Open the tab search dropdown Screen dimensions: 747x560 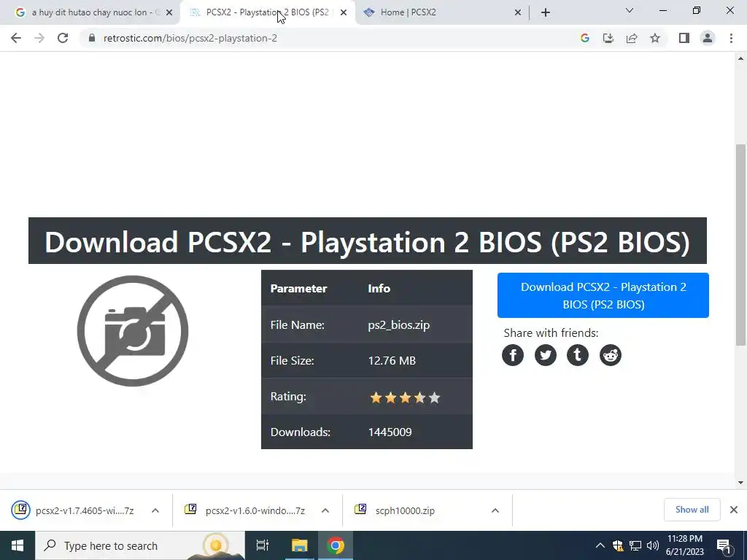click(x=630, y=10)
